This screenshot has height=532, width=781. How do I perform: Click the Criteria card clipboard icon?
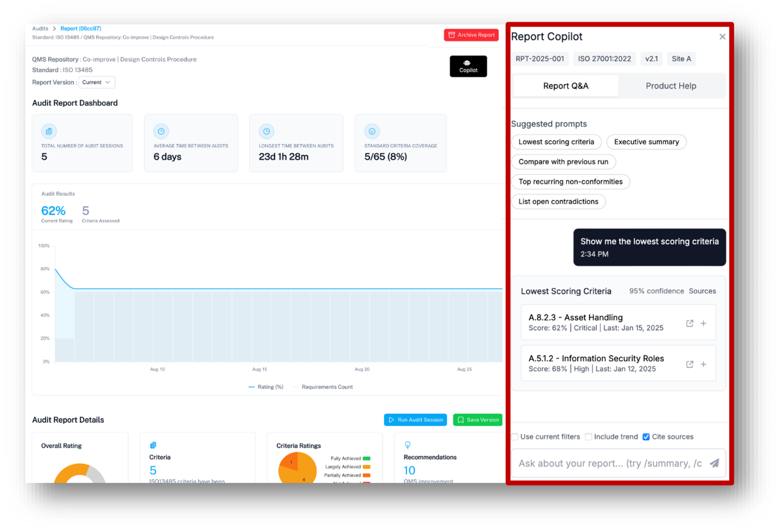(153, 445)
